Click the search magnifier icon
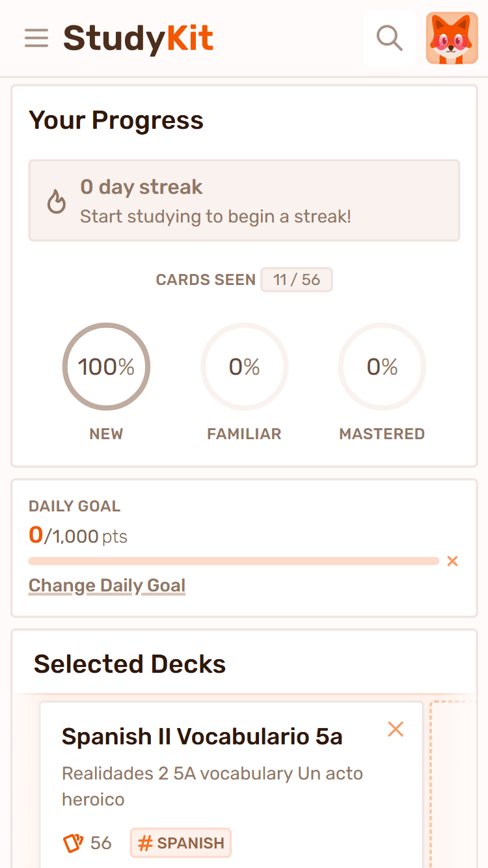488x868 pixels. [389, 38]
